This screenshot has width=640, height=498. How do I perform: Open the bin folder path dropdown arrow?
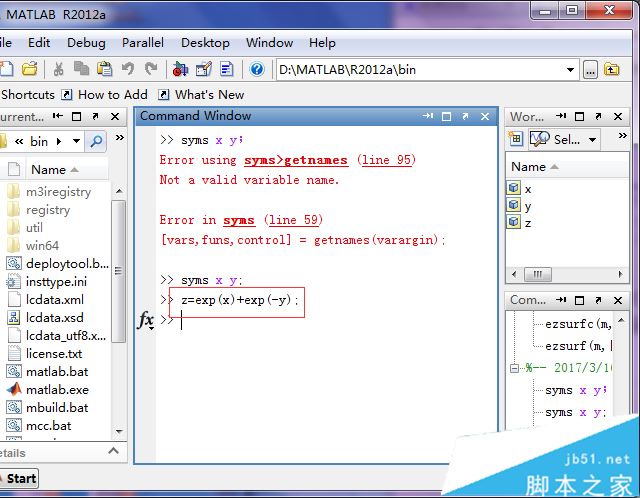pyautogui.click(x=76, y=141)
